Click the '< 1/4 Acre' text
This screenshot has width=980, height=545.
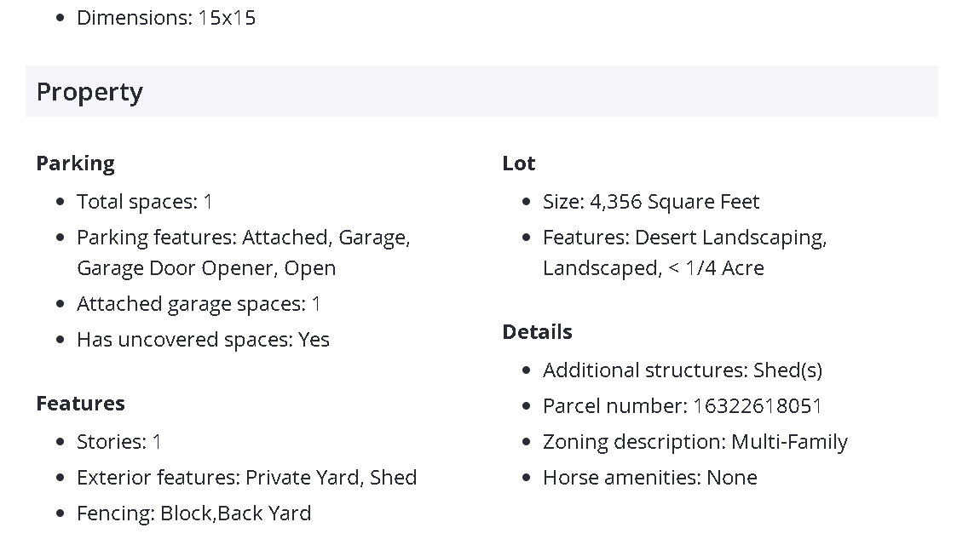point(716,268)
